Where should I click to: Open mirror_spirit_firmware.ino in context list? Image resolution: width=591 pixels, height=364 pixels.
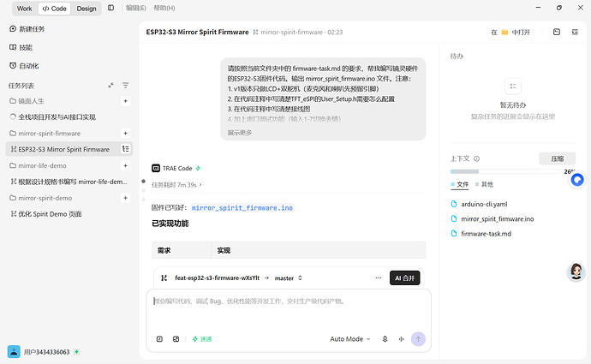(493, 219)
